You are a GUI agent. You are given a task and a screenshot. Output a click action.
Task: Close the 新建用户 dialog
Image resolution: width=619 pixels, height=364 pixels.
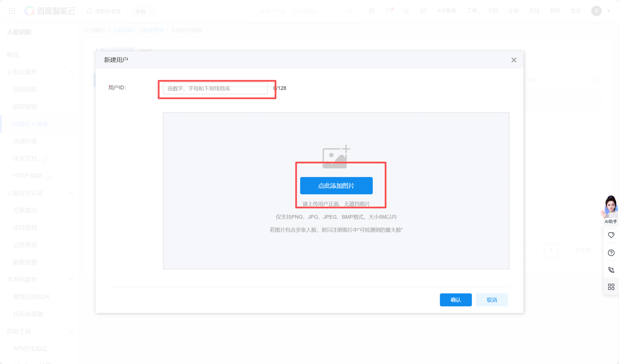click(514, 60)
